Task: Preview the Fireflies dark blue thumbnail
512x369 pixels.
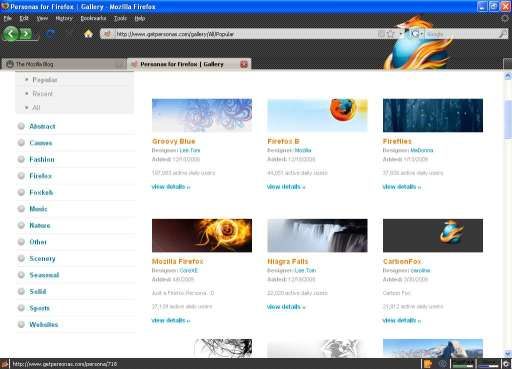Action: pyautogui.click(x=433, y=115)
